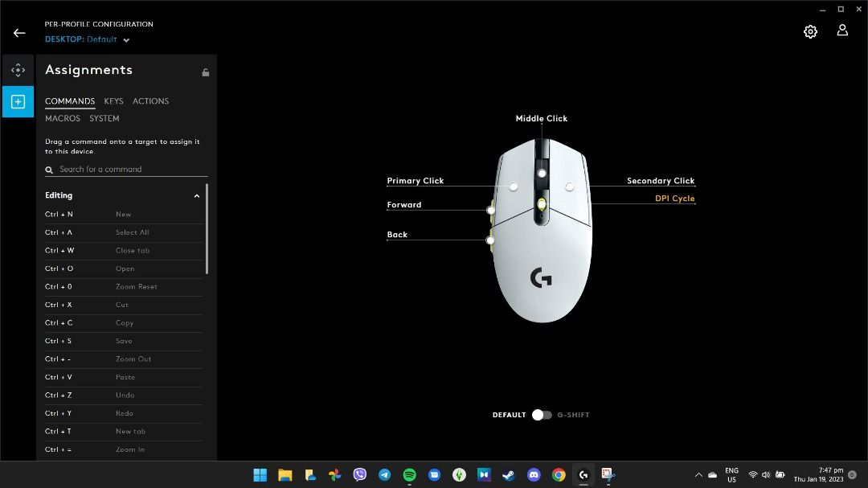Open the G HUB settings gear

click(x=810, y=31)
